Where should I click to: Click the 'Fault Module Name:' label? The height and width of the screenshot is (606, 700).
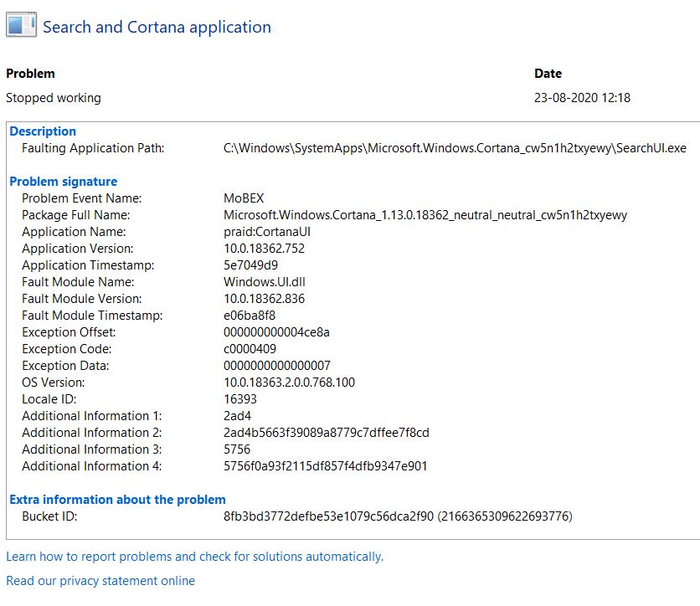(x=78, y=282)
